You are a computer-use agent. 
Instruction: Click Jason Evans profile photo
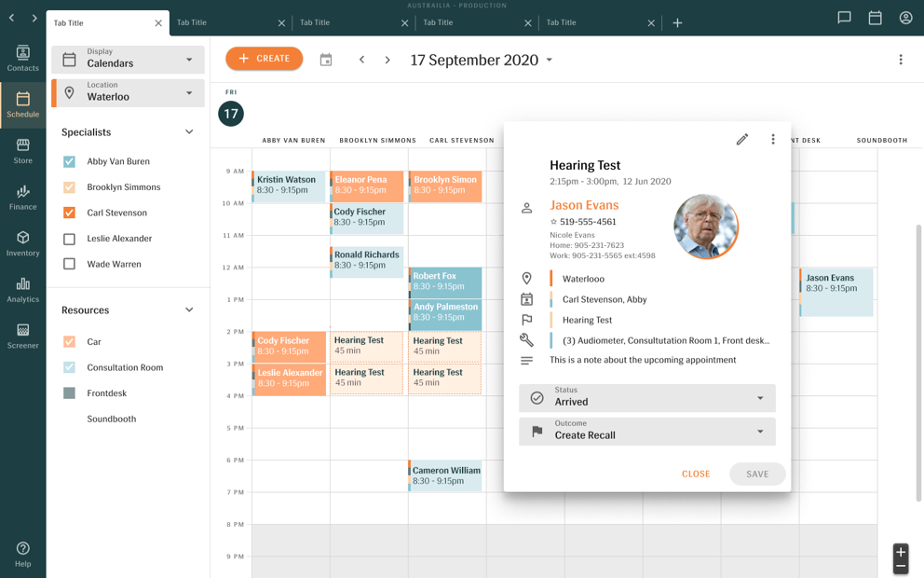point(706,226)
